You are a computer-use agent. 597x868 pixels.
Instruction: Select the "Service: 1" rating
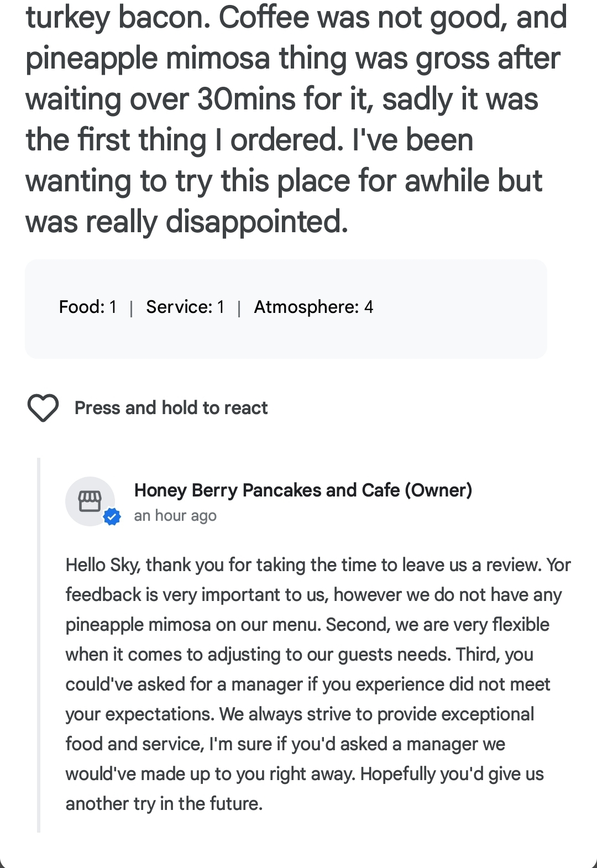point(185,307)
